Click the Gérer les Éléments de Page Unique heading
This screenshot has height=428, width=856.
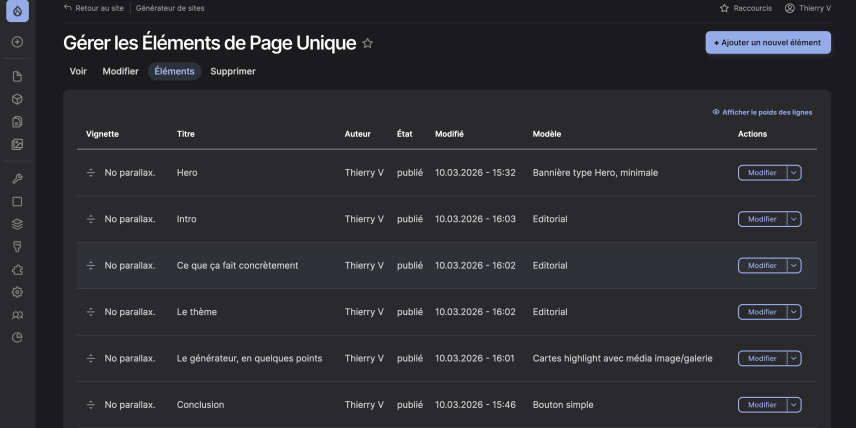tap(210, 43)
